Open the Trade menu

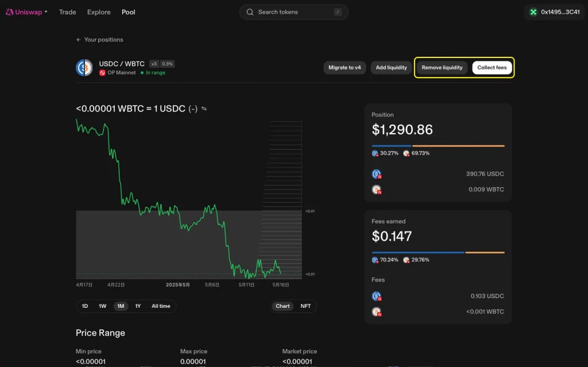click(68, 12)
